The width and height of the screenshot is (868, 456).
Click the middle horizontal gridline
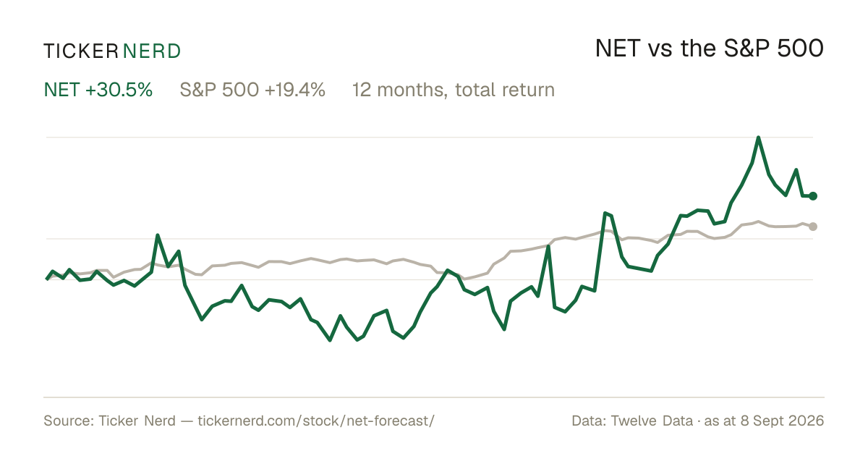click(x=430, y=238)
